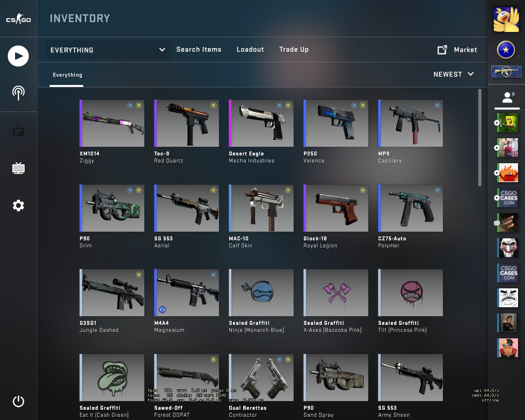Open the Trade Up tab

coord(294,50)
